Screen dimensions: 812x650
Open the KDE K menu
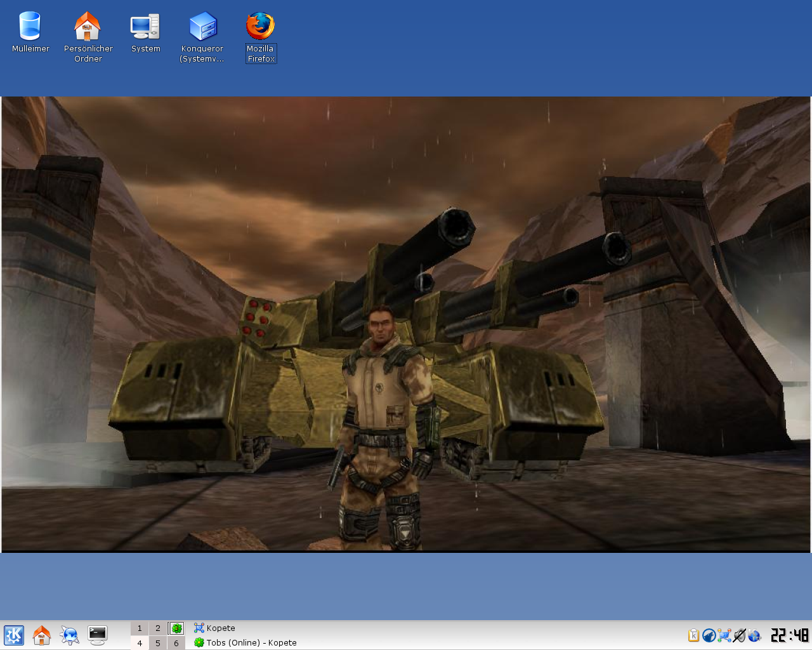(14, 635)
